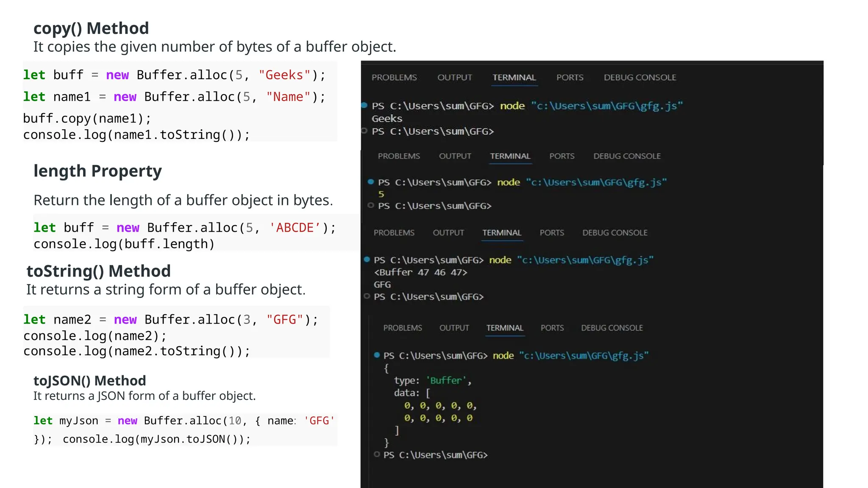Open DEBUG CONSOLE tab in panel printing 5
The width and height of the screenshot is (868, 488).
[x=627, y=156]
